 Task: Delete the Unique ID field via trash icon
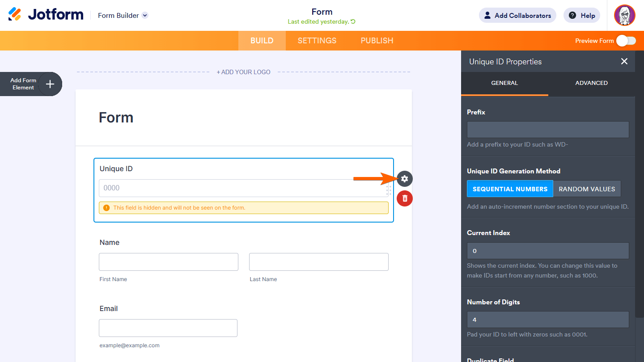pos(405,198)
